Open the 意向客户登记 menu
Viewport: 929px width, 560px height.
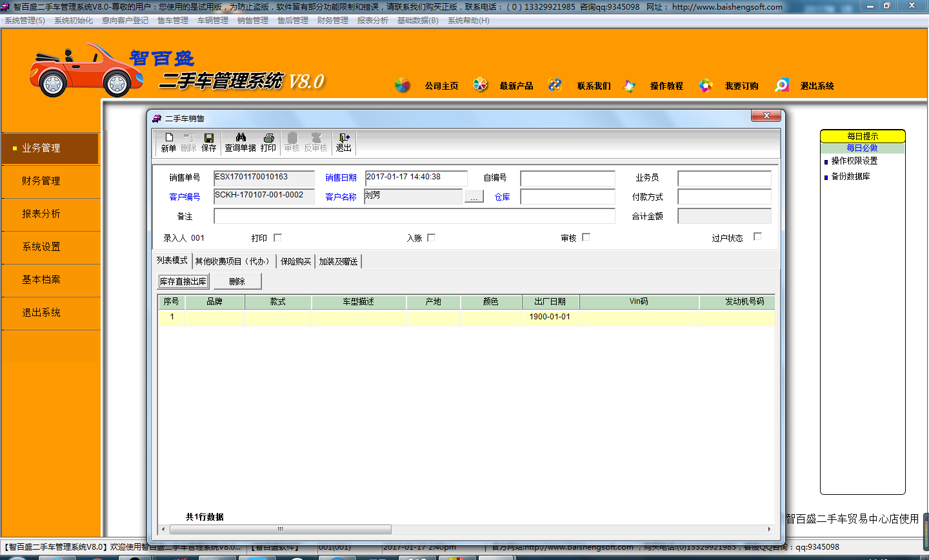(125, 21)
